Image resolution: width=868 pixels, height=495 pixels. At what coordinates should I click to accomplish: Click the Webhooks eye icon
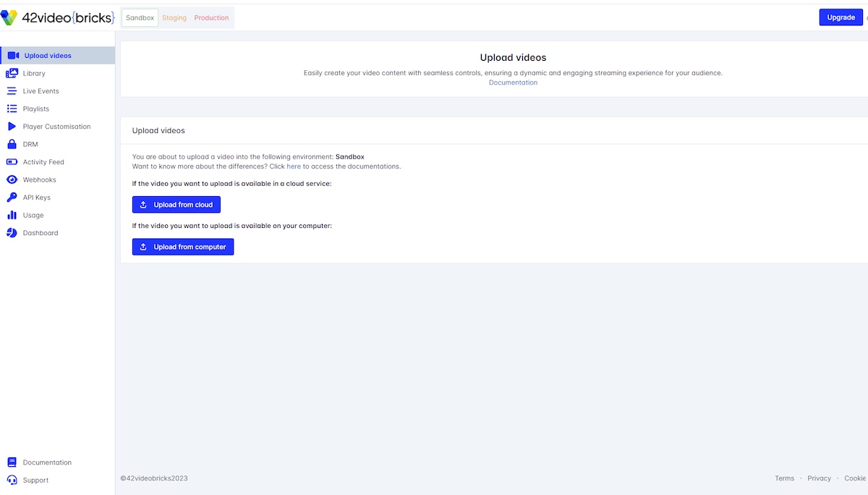pyautogui.click(x=12, y=179)
